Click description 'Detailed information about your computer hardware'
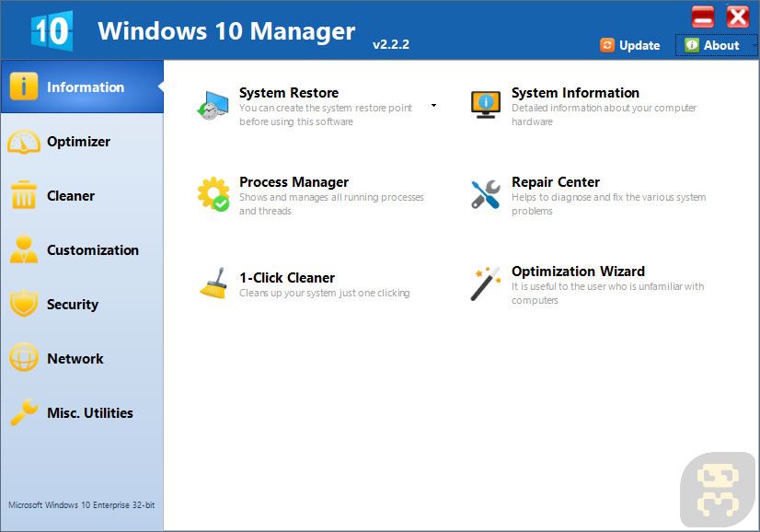 (604, 114)
